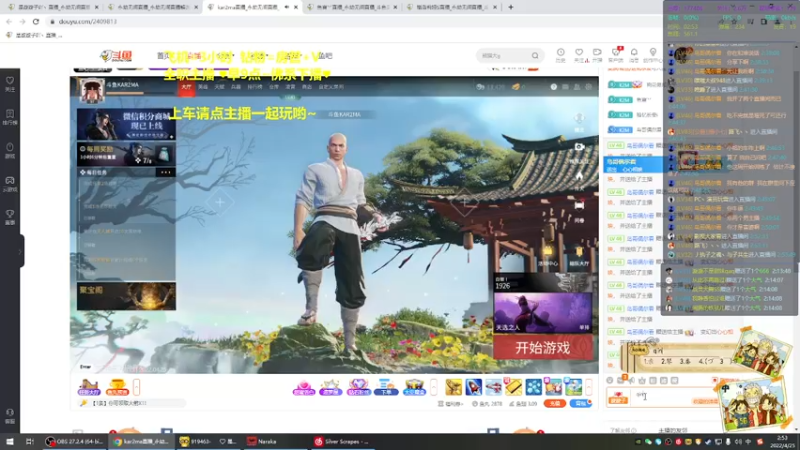Switch to the first browser tab
Viewport: 800px width, 450px height.
point(51,7)
